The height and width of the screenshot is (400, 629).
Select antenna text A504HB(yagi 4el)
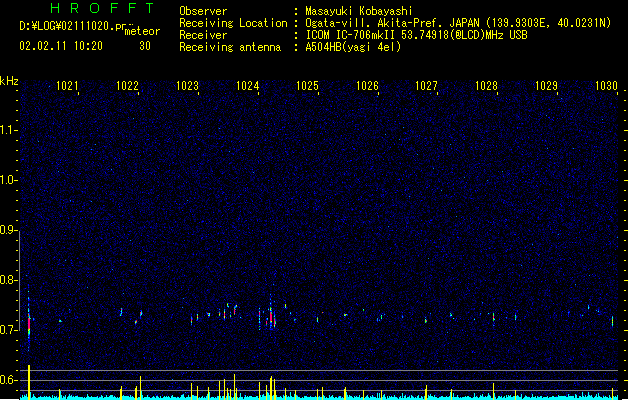(353, 47)
